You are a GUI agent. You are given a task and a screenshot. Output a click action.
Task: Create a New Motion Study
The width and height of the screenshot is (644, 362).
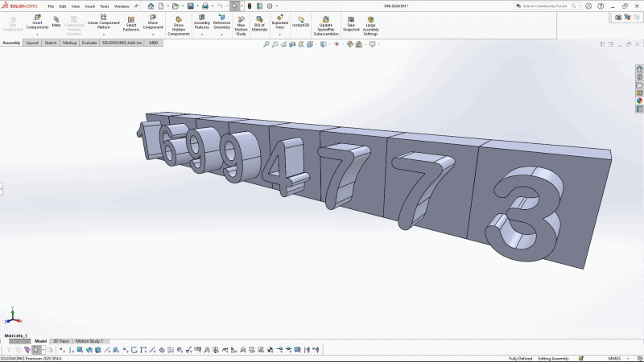click(x=241, y=27)
